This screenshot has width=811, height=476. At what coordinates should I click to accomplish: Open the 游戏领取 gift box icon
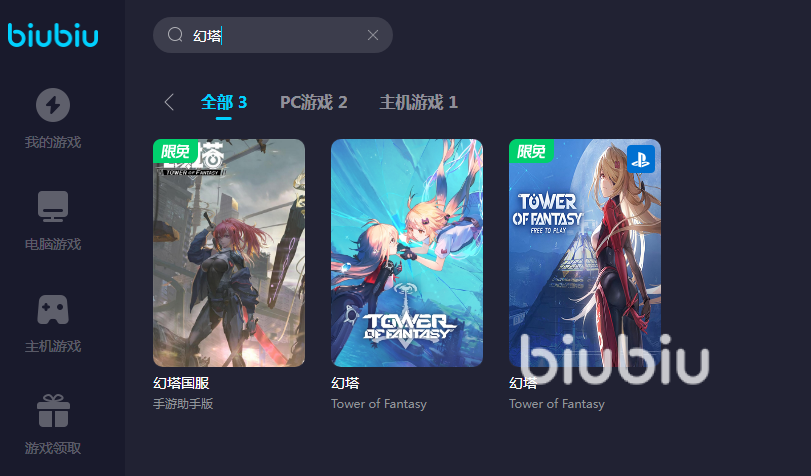pos(53,411)
